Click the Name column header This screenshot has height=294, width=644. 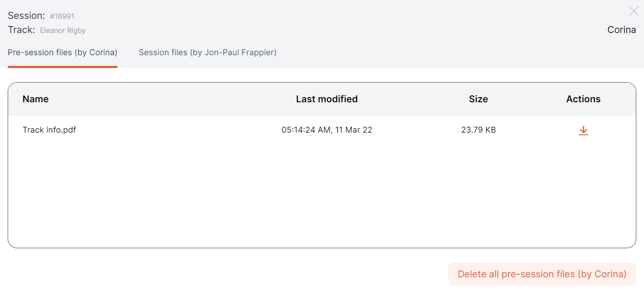(x=35, y=99)
